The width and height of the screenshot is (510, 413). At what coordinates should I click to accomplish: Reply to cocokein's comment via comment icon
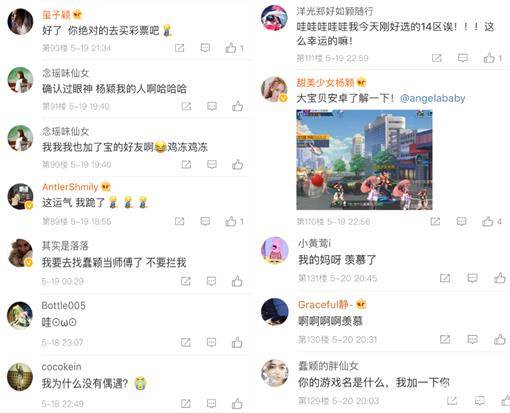211,404
